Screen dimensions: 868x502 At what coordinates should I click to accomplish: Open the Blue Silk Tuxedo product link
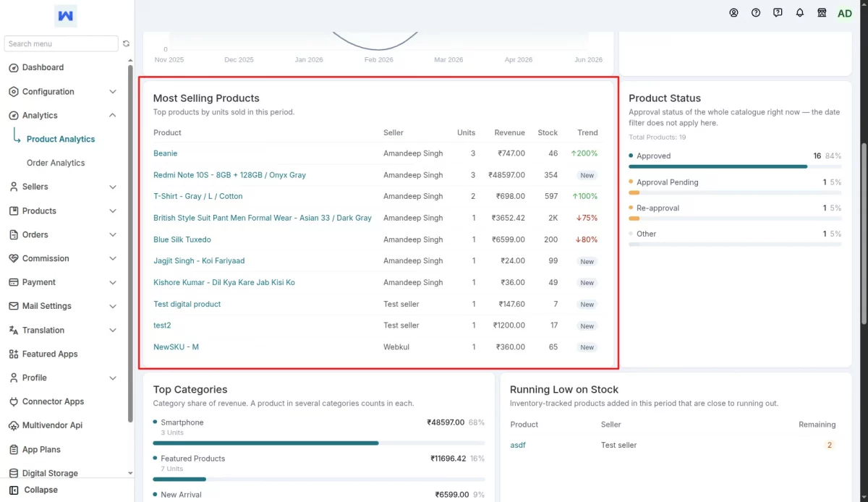pos(182,239)
